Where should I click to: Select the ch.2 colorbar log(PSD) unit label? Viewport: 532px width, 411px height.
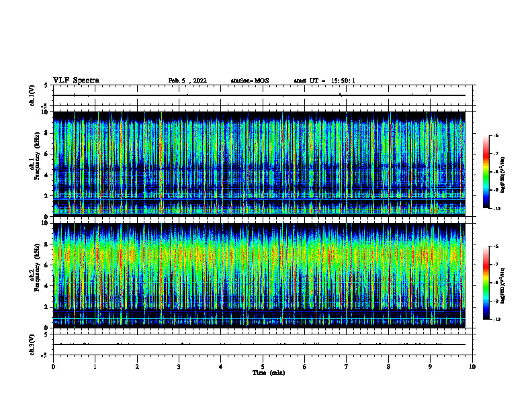click(503, 286)
